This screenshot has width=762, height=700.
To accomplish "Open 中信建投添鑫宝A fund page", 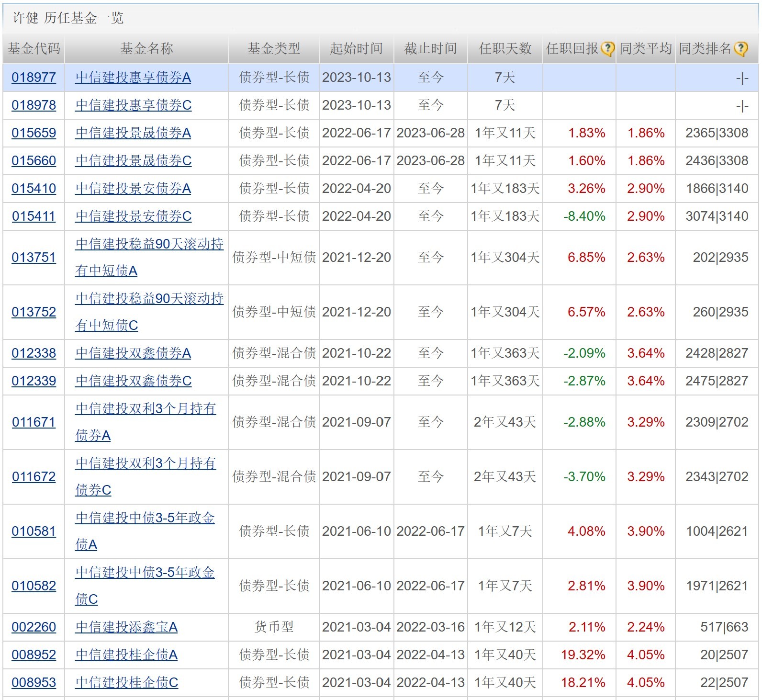I will click(x=126, y=627).
